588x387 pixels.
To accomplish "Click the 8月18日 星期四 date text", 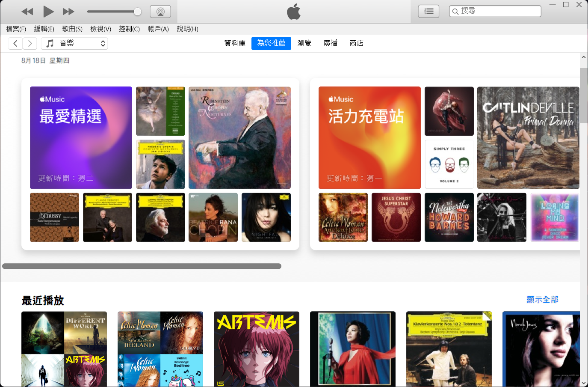I will (45, 61).
